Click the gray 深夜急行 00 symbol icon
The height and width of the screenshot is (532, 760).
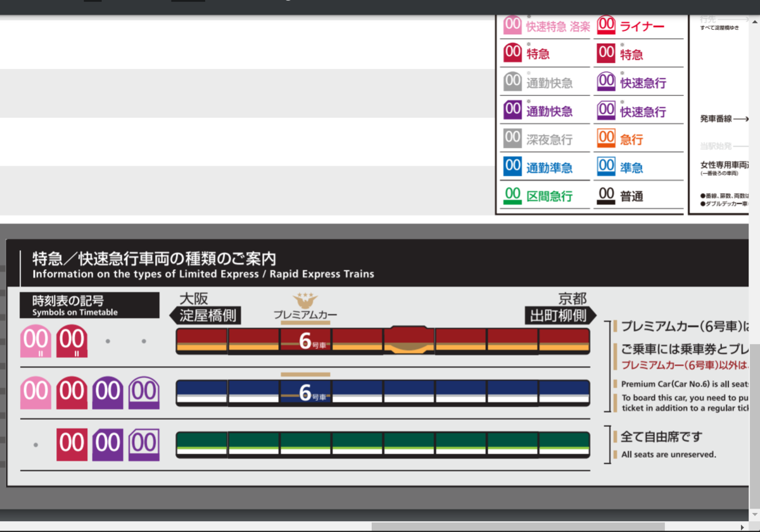click(512, 138)
